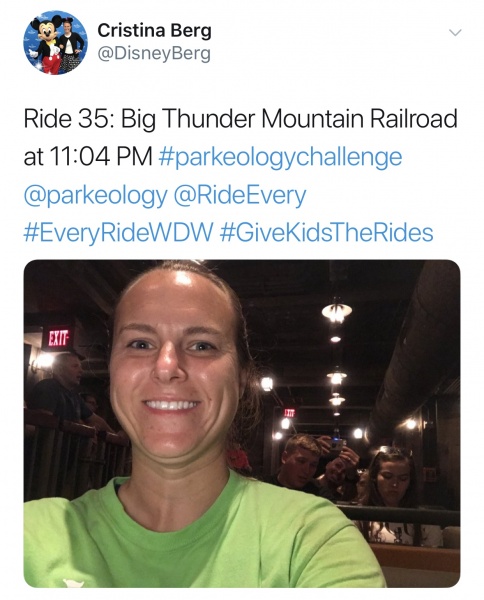This screenshot has width=484, height=600.
Task: Click Mickey Mouse in the profile picture
Action: point(47,44)
